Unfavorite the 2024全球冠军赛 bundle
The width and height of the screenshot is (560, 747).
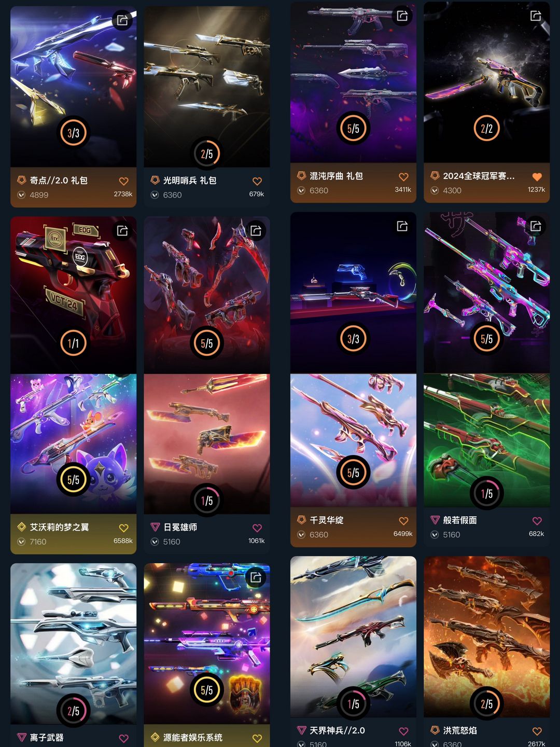(537, 176)
